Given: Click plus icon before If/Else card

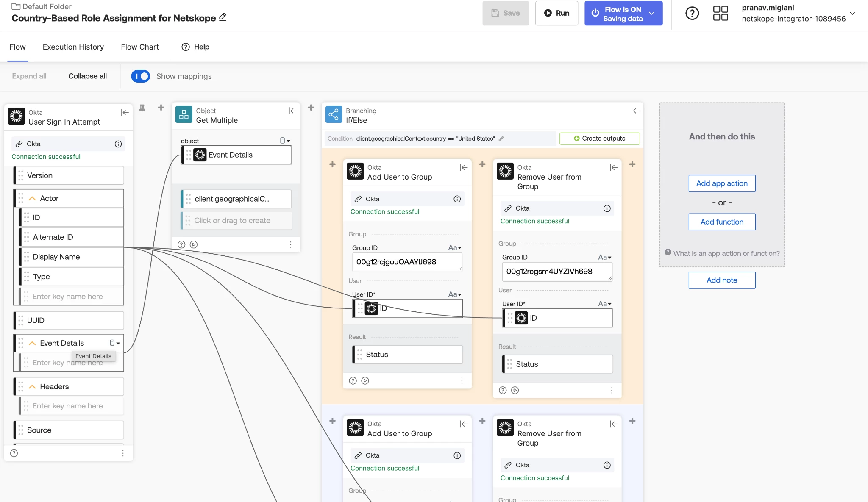Looking at the screenshot, I should click(x=311, y=108).
